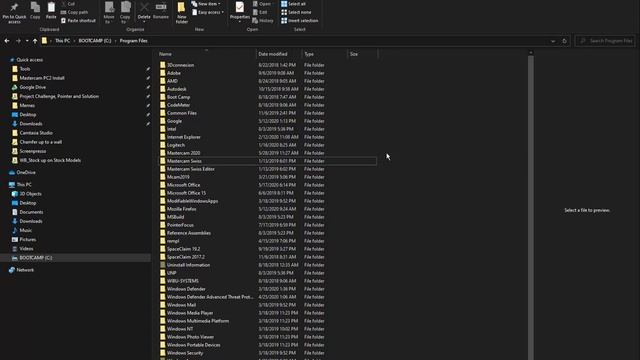Click BOOTCAMP (C:) in address breadcrumb
Screen dimensions: 640x360
pyautogui.click(x=95, y=41)
